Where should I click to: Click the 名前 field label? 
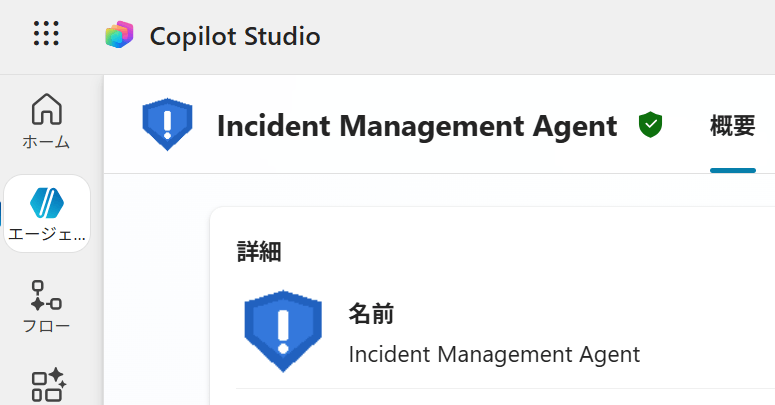coord(370,314)
